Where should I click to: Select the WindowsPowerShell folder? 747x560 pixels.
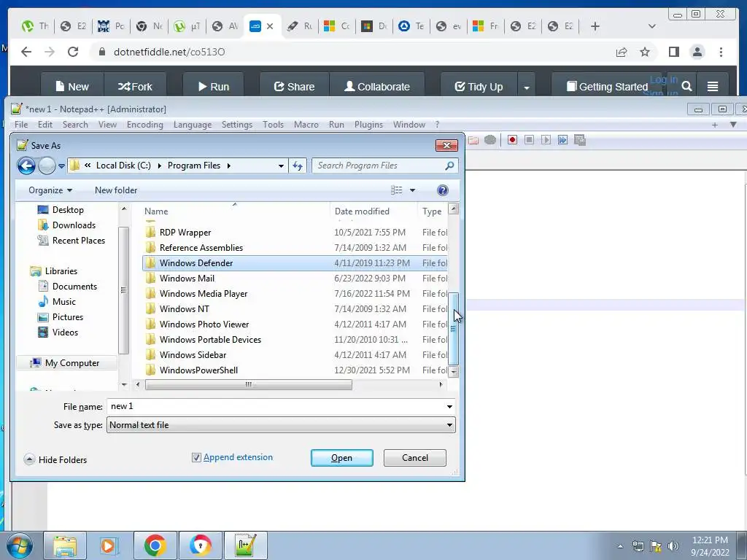pyautogui.click(x=295, y=370)
